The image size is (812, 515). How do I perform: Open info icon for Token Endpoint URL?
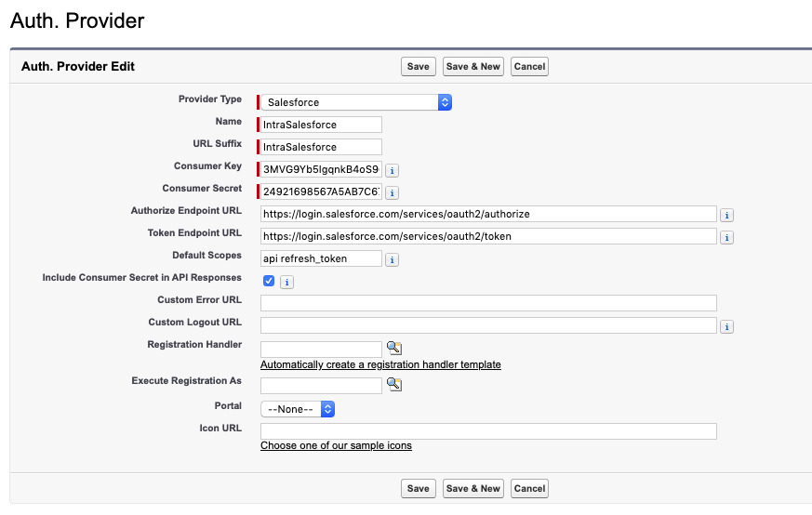pos(726,237)
